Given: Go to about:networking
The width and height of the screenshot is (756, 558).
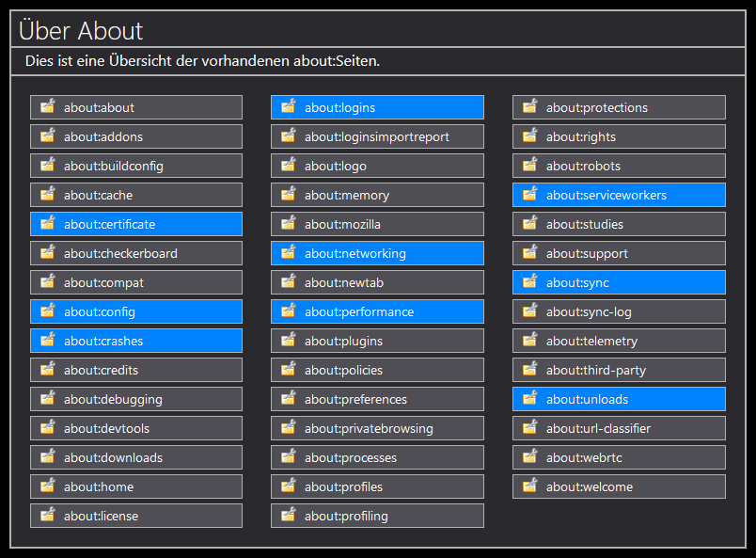Looking at the screenshot, I should click(x=355, y=253).
